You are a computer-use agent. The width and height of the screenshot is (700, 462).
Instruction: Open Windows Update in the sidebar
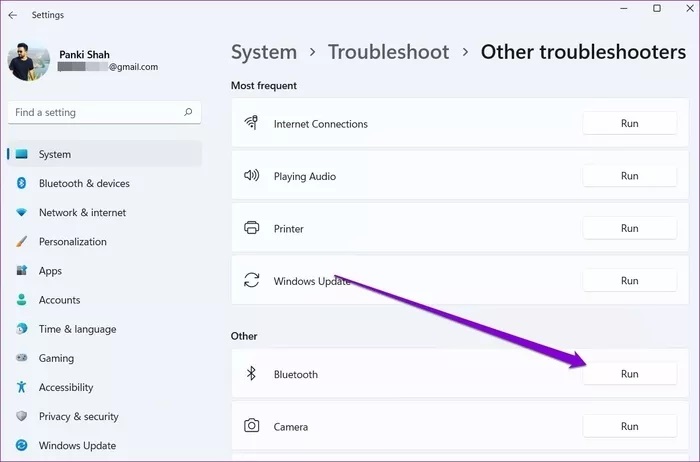(x=77, y=446)
